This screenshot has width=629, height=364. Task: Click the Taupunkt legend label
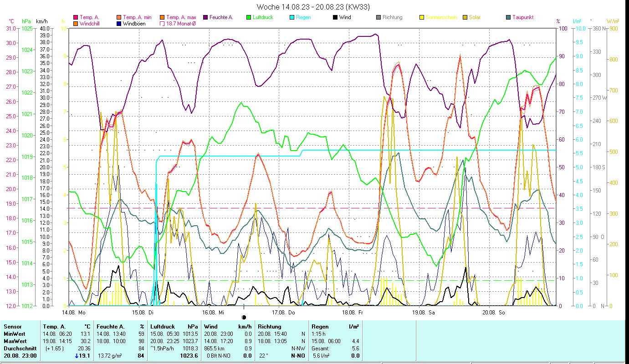523,18
